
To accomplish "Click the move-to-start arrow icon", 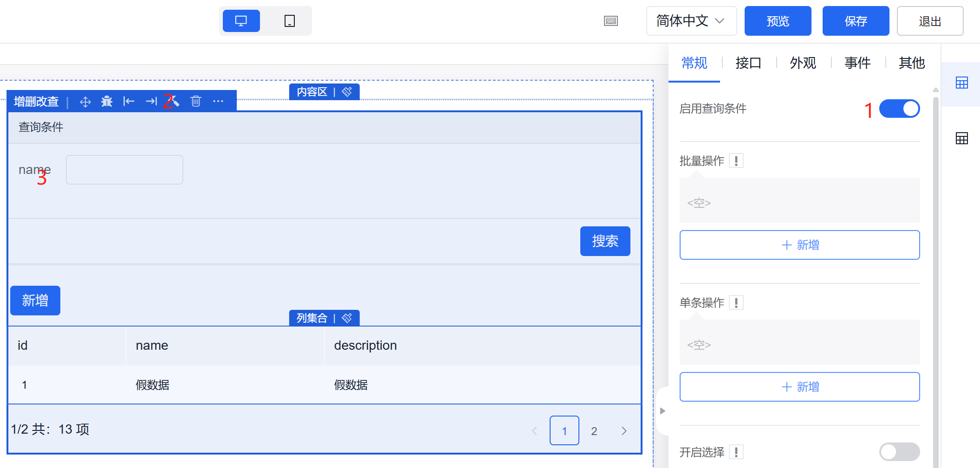I will pos(129,102).
